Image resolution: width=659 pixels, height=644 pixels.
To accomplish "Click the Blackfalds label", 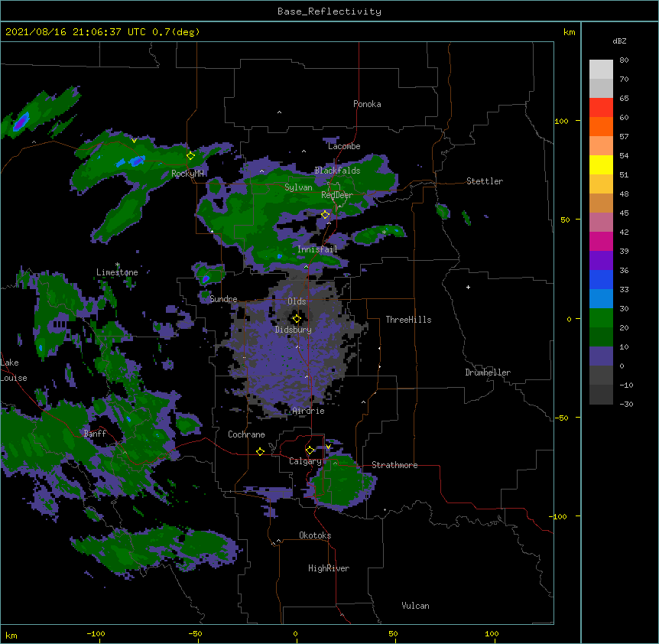I will pyautogui.click(x=337, y=171).
